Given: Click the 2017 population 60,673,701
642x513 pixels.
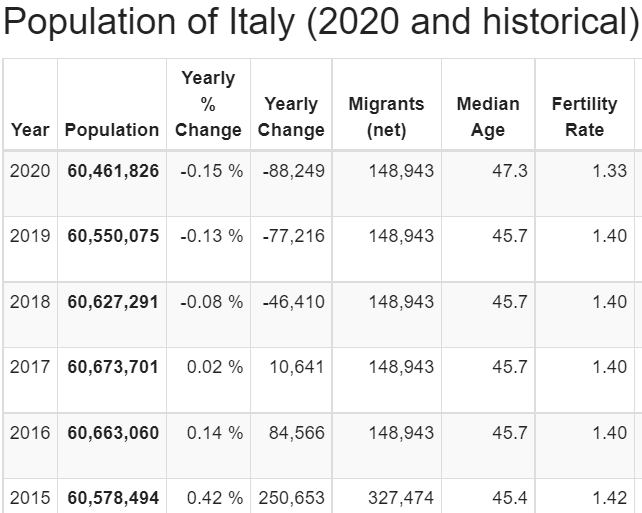Looking at the screenshot, I should 113,367.
